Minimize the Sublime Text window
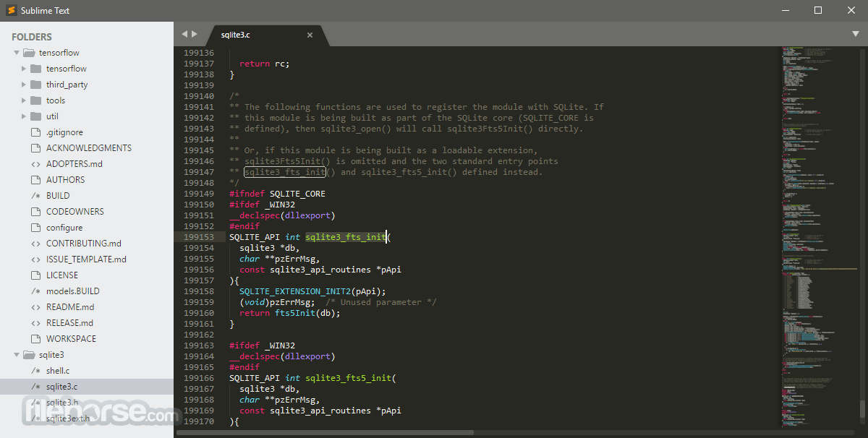 786,10
